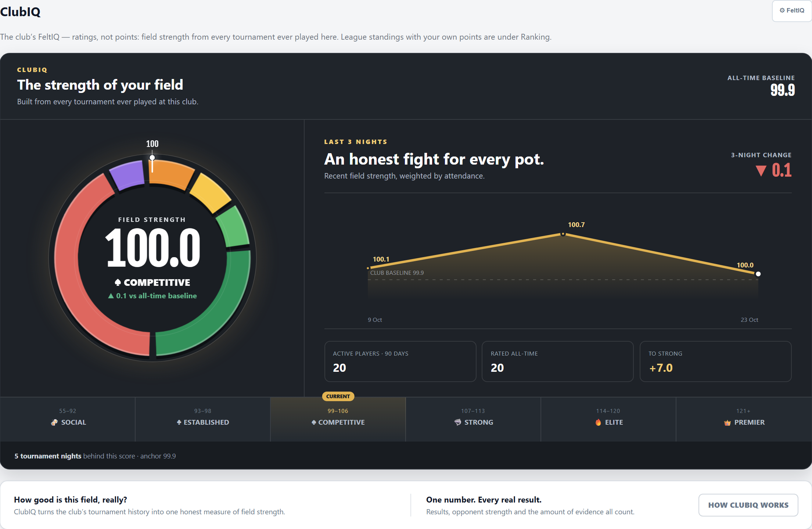Click the 100.0 end point on the chart
This screenshot has width=812, height=529.
pos(758,274)
